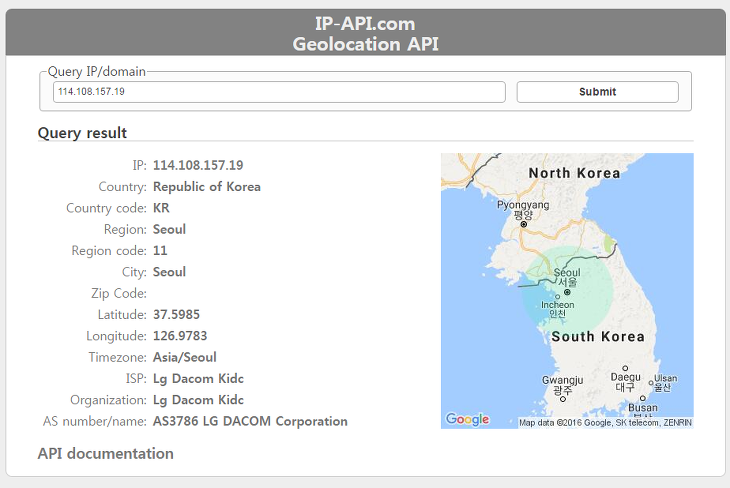Screen dimensions: 730x488
Task: Click the Country value Republic of Korea
Action: [207, 187]
